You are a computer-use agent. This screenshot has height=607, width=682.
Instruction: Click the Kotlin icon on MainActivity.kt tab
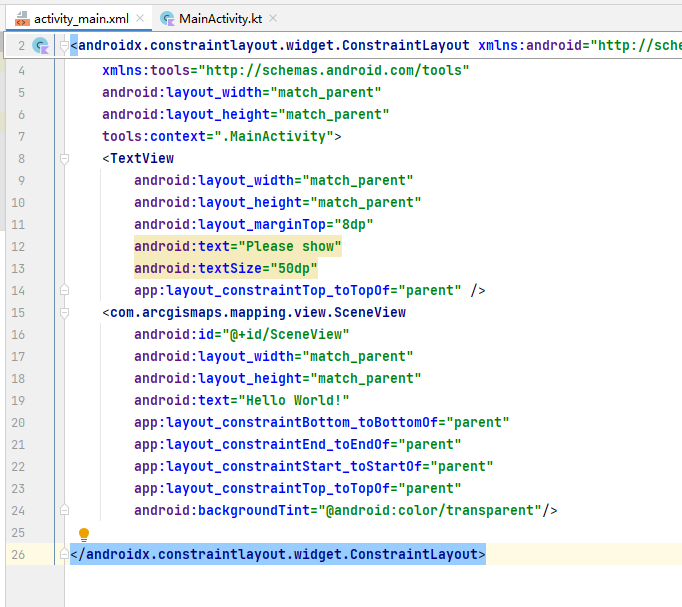(167, 19)
